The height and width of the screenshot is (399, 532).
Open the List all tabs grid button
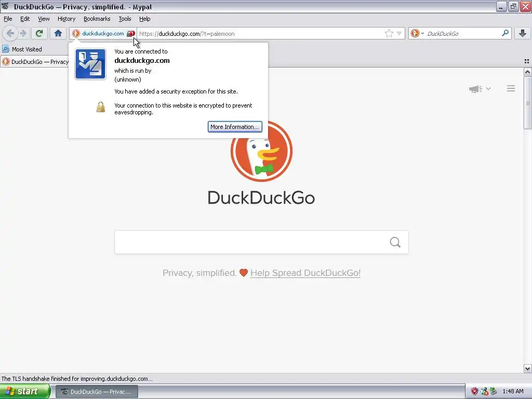(527, 61)
